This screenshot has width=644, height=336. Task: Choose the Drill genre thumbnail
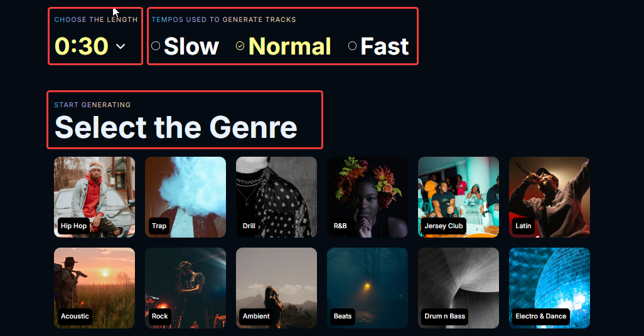[x=276, y=197]
